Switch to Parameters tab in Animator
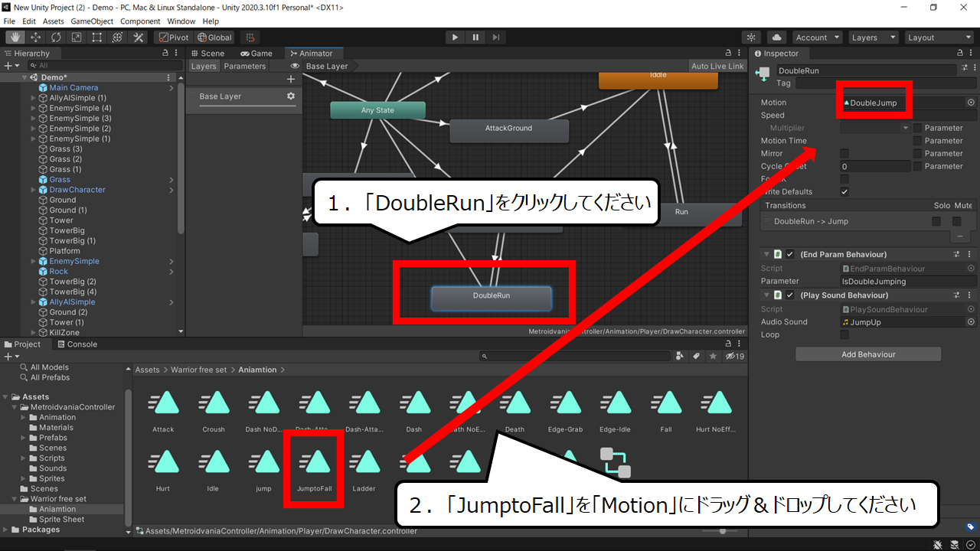 click(x=244, y=67)
